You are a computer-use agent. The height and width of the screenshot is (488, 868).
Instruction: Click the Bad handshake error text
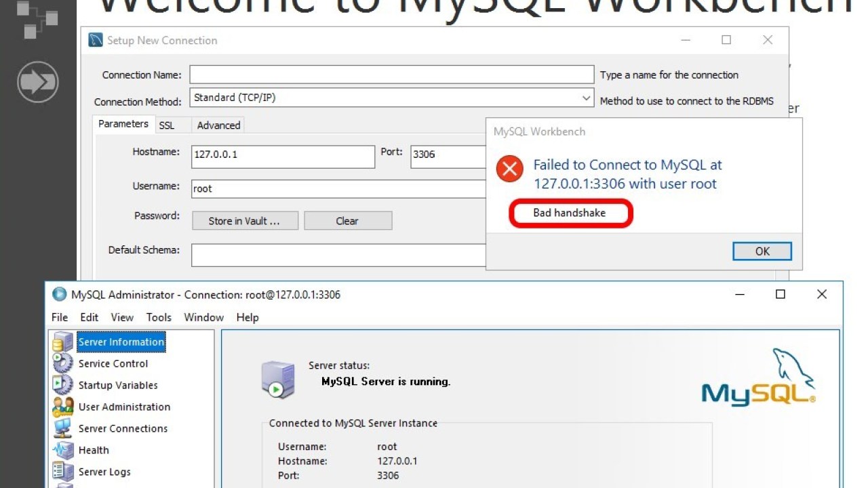[570, 213]
